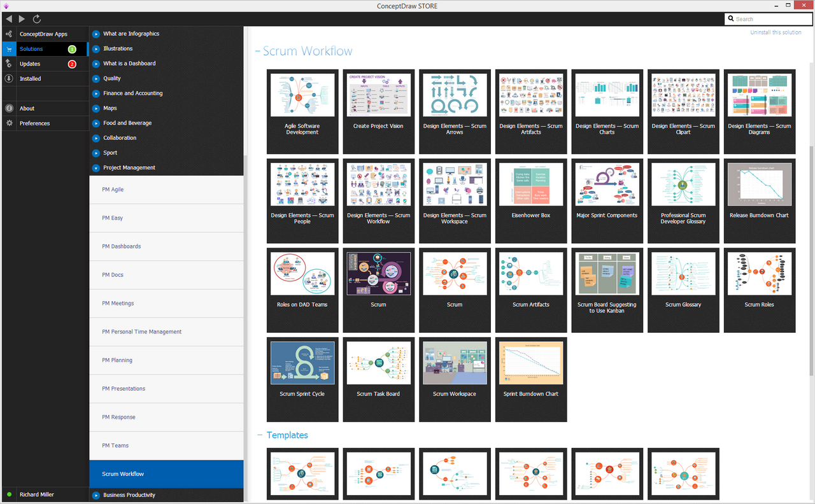
Task: Select PM Personal Time Management solution
Action: (166, 332)
